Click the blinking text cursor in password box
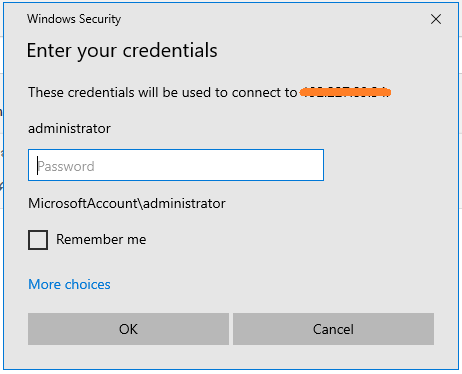462x374 pixels. 37,165
